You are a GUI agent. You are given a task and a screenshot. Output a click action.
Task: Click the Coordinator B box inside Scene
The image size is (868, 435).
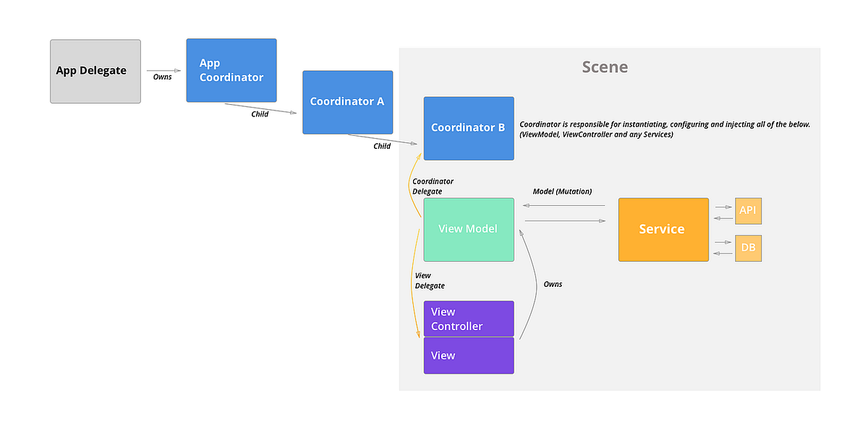tap(468, 127)
